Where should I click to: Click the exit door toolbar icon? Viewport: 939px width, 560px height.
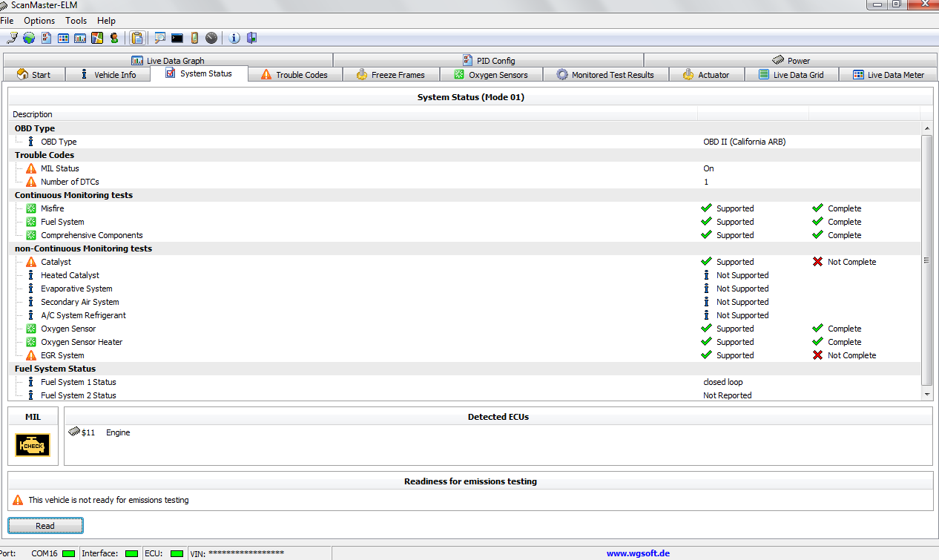(x=251, y=38)
